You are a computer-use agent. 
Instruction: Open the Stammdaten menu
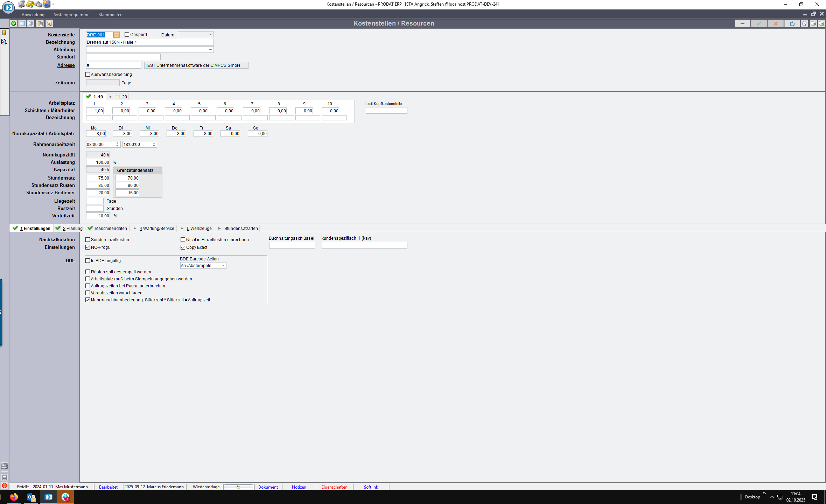click(x=110, y=15)
